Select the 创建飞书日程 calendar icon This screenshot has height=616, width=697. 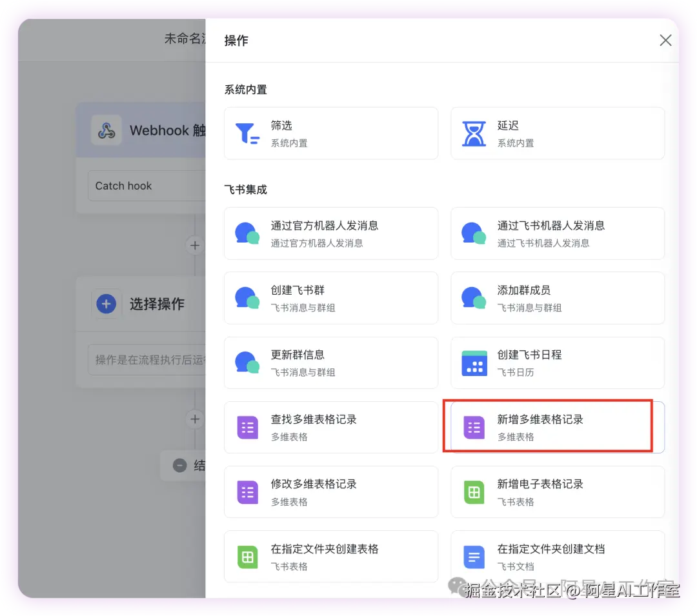click(474, 363)
